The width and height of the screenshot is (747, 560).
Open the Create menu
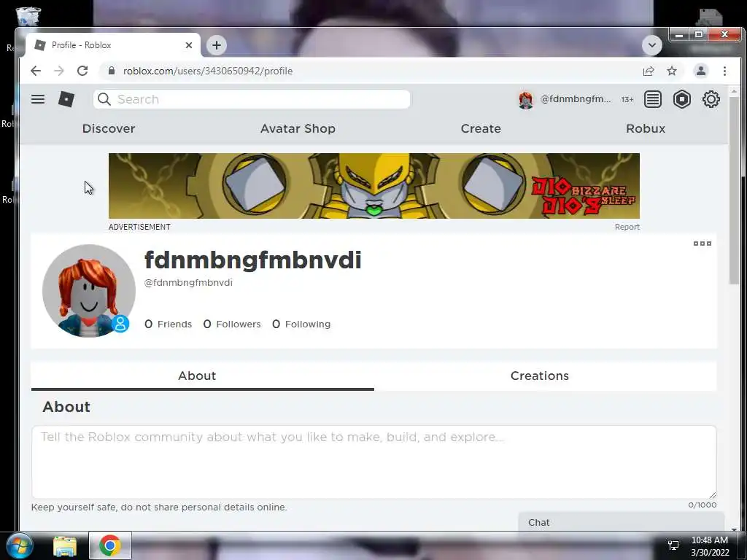tap(481, 128)
